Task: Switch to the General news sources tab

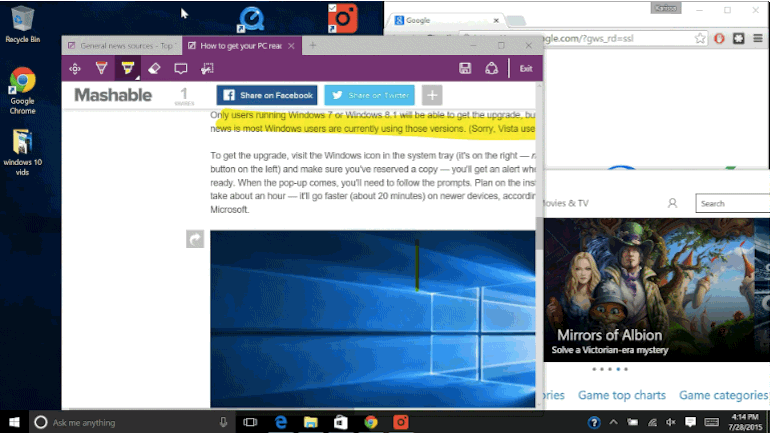Action: point(121,46)
